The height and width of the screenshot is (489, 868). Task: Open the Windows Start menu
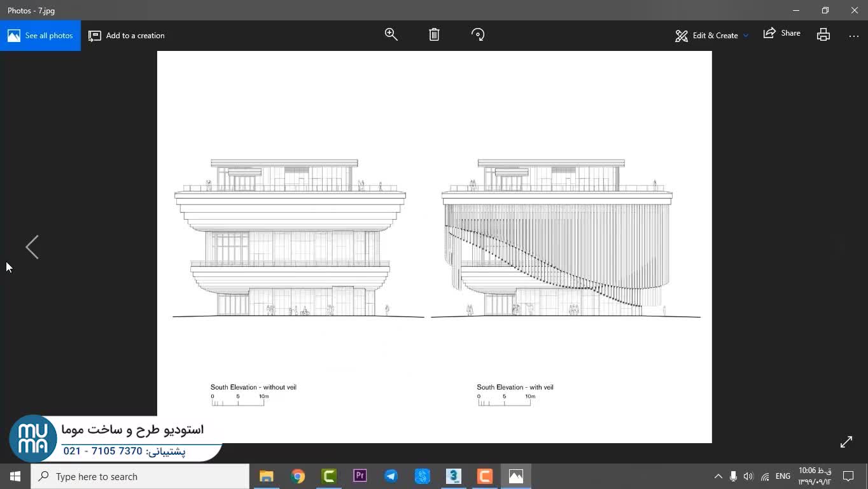click(x=15, y=476)
